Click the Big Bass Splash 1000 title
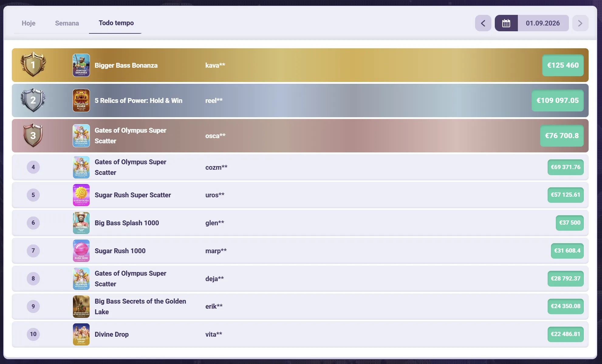 (x=127, y=223)
